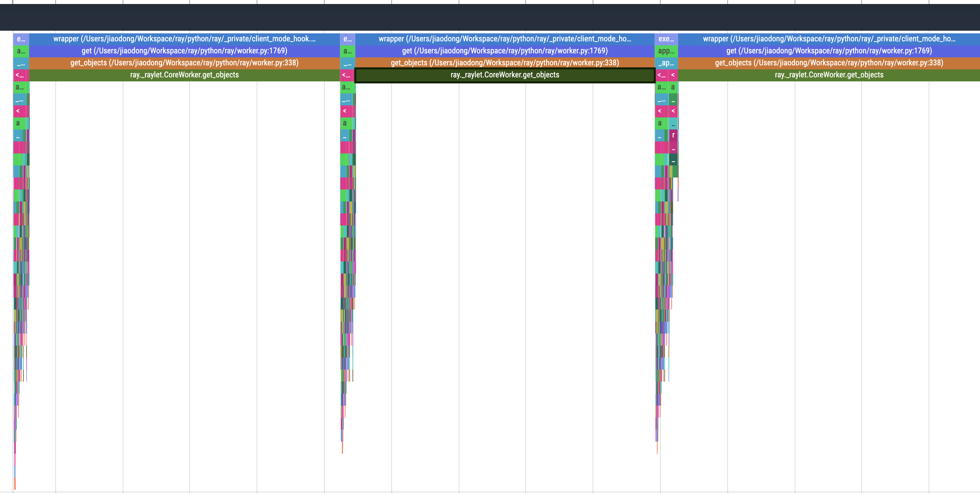Select the green 'a…' frame below the first CoreWorker frame
The image size is (980, 493).
pos(18,87)
